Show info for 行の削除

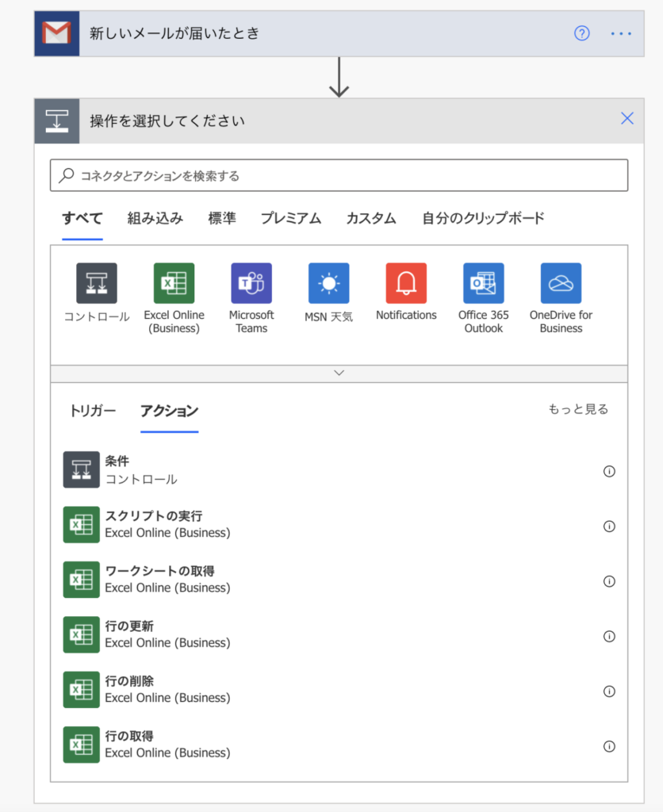tap(609, 691)
